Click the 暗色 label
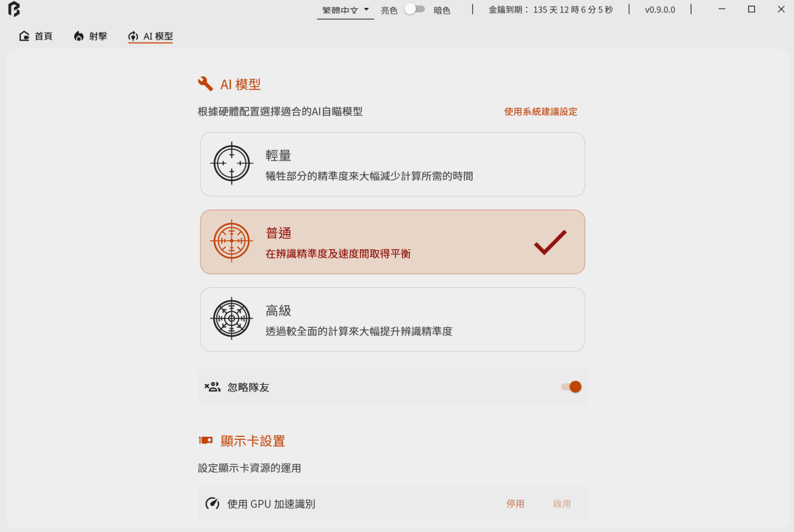Image resolution: width=794 pixels, height=532 pixels. pyautogui.click(x=442, y=10)
